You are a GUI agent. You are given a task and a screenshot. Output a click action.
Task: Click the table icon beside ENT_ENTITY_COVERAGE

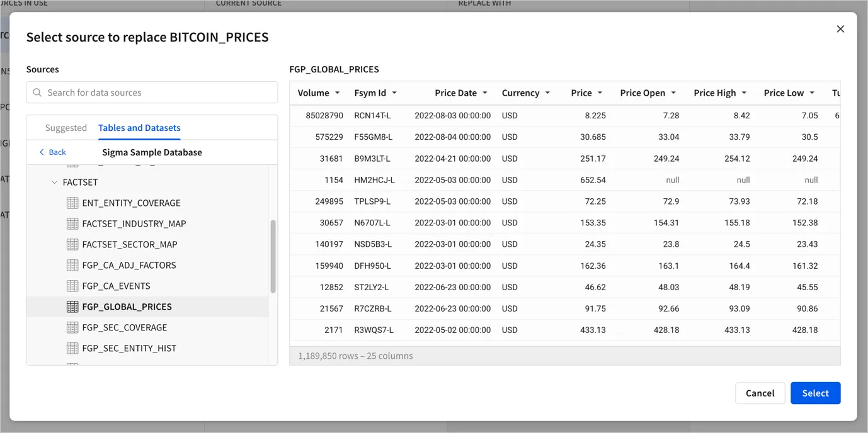[x=72, y=203]
